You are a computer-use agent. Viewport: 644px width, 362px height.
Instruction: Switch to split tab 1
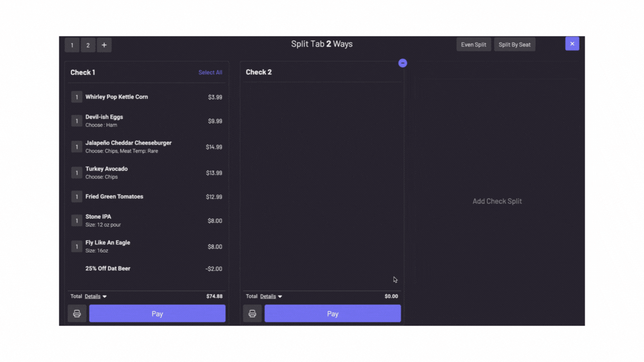[x=72, y=45]
